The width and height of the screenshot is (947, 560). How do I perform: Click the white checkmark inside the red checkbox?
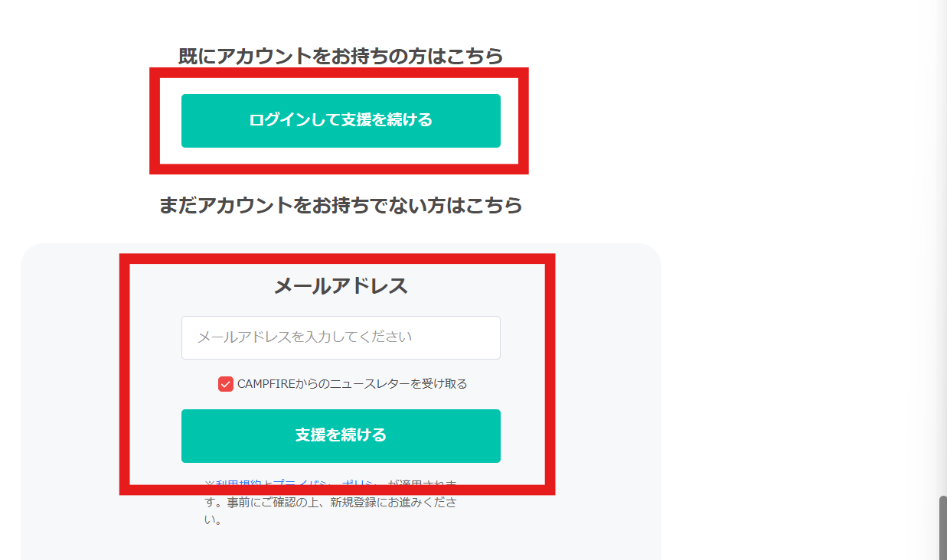pyautogui.click(x=225, y=384)
